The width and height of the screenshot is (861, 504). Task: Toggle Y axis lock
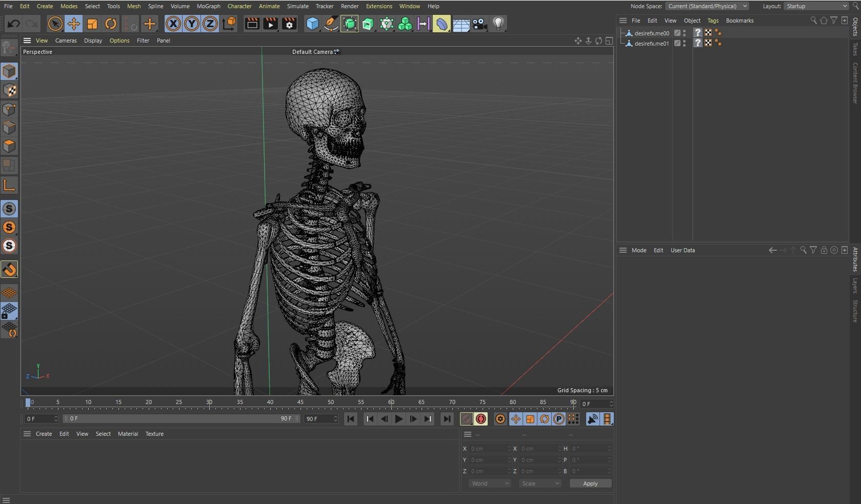coord(192,24)
